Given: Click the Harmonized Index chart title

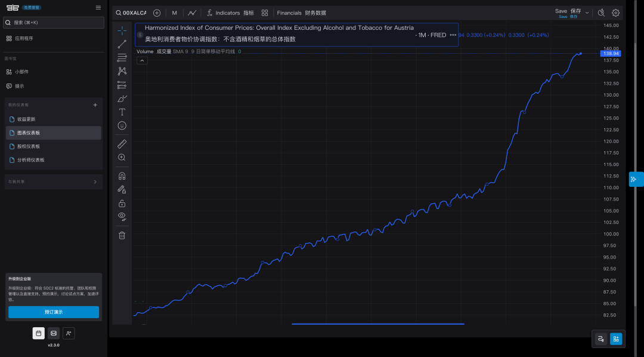Looking at the screenshot, I should [279, 28].
